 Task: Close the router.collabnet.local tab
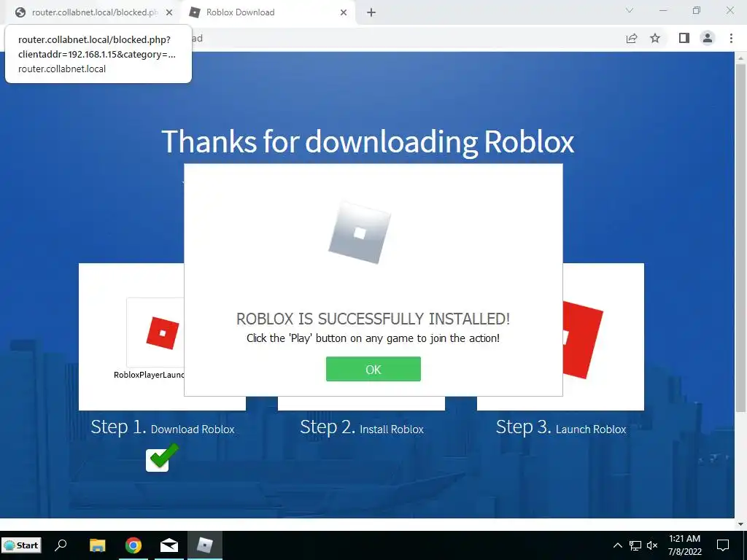tap(169, 12)
